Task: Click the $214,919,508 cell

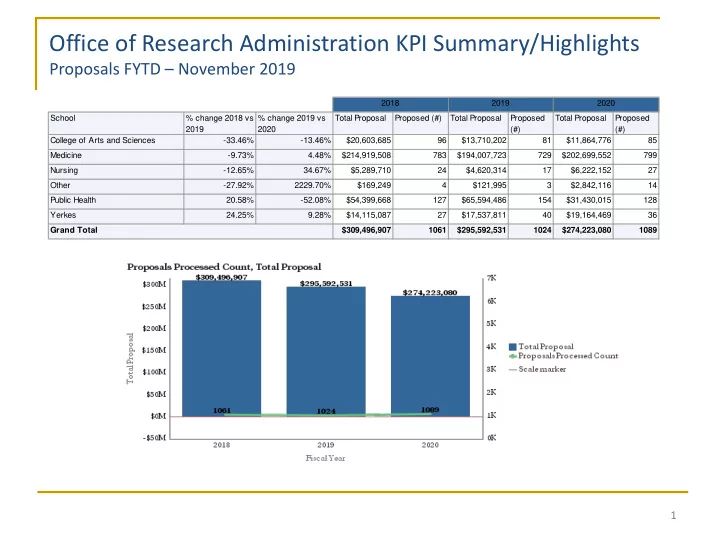Action: [x=363, y=156]
